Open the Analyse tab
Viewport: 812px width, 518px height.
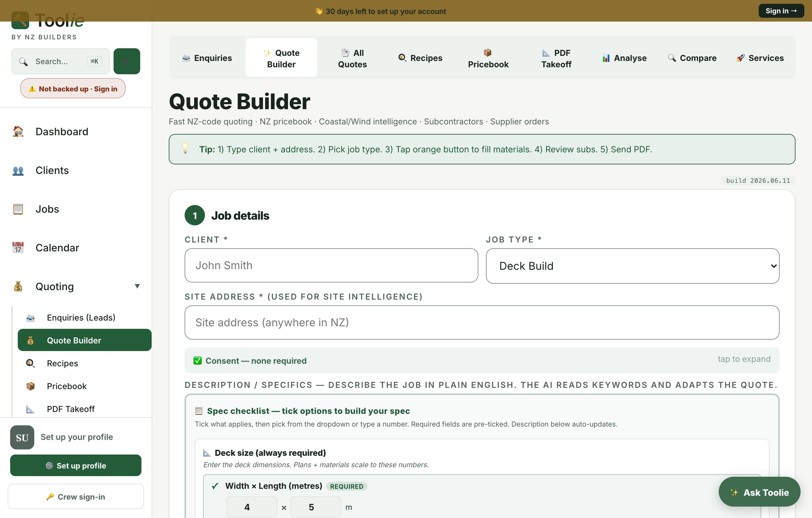click(x=624, y=58)
